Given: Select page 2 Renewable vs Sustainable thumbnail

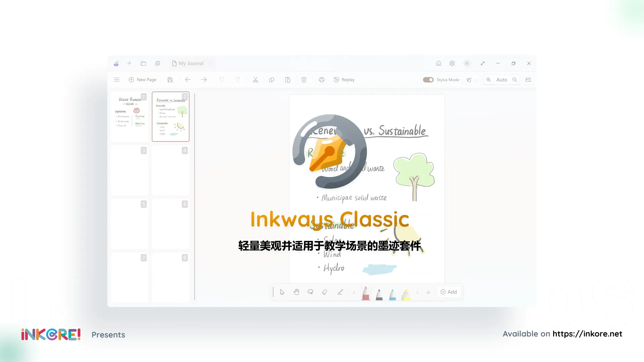Looking at the screenshot, I should tap(171, 117).
